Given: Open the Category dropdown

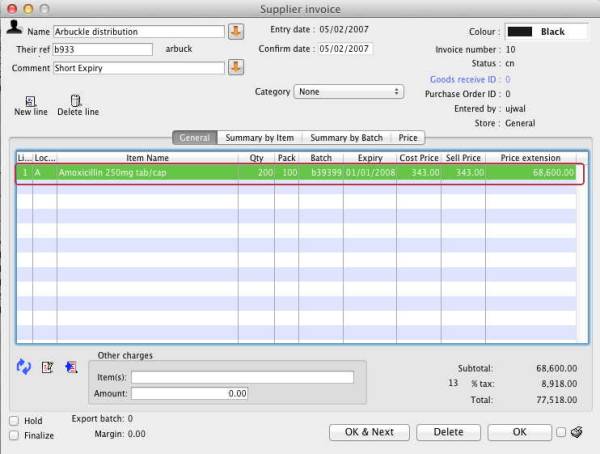Looking at the screenshot, I should tap(348, 91).
